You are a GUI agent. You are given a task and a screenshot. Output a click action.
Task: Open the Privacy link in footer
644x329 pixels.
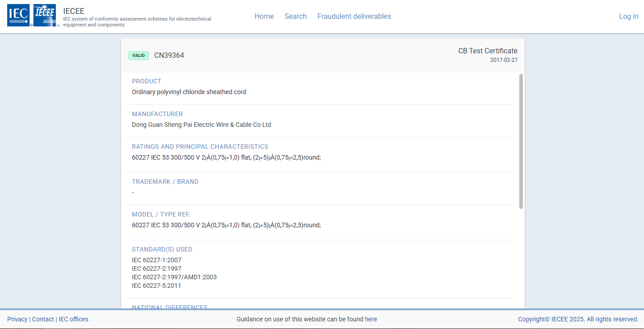pyautogui.click(x=17, y=320)
